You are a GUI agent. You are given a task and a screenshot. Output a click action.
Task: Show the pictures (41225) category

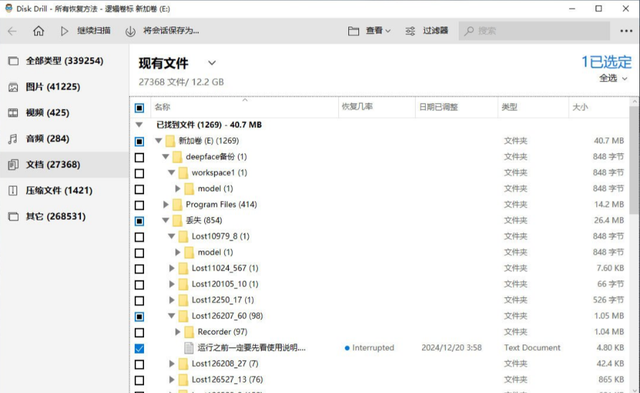64,87
